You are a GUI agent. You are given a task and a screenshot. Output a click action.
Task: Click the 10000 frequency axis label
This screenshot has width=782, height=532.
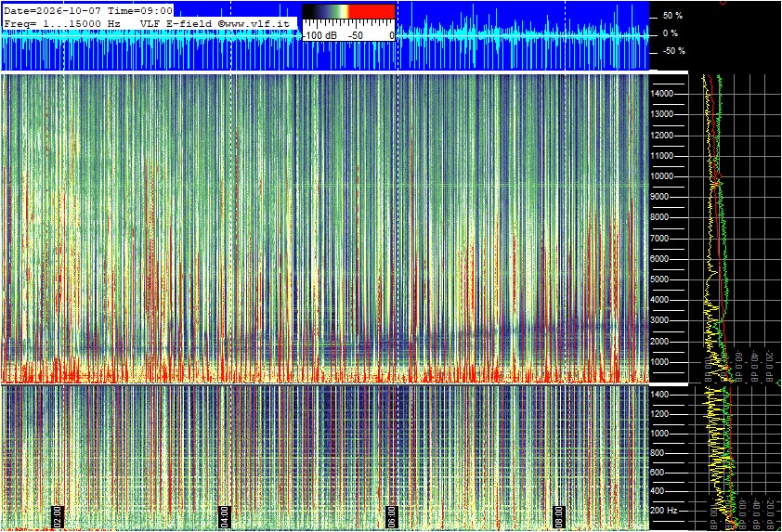click(662, 176)
